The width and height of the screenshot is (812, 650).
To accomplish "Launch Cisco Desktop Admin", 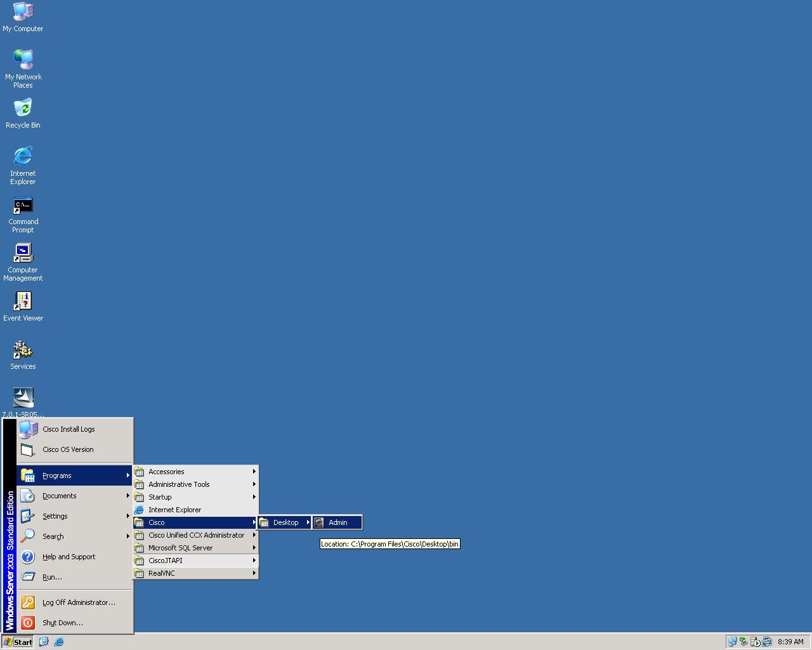I will point(337,522).
